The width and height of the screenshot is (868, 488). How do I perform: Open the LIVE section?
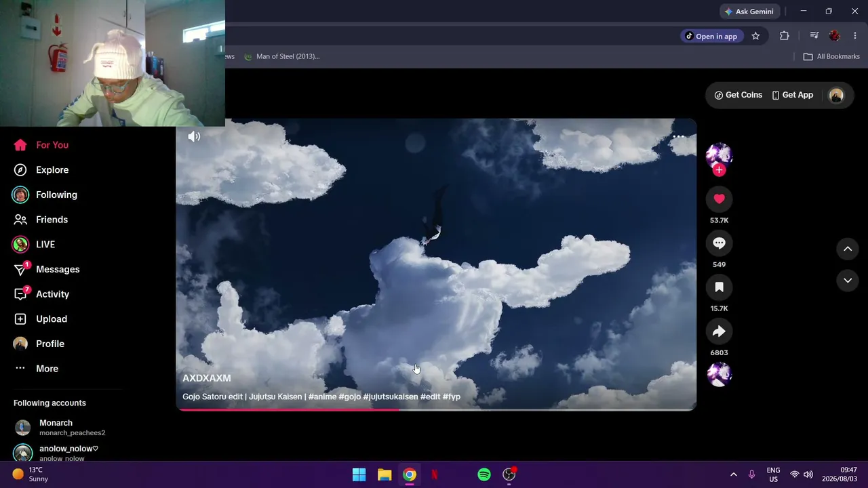[34, 245]
